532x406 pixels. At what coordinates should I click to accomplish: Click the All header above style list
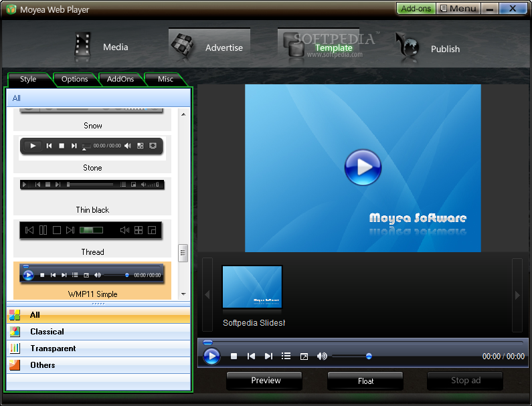click(98, 98)
